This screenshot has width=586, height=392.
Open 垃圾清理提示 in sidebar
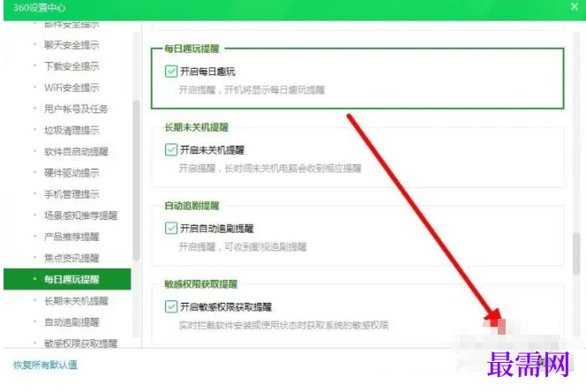71,130
